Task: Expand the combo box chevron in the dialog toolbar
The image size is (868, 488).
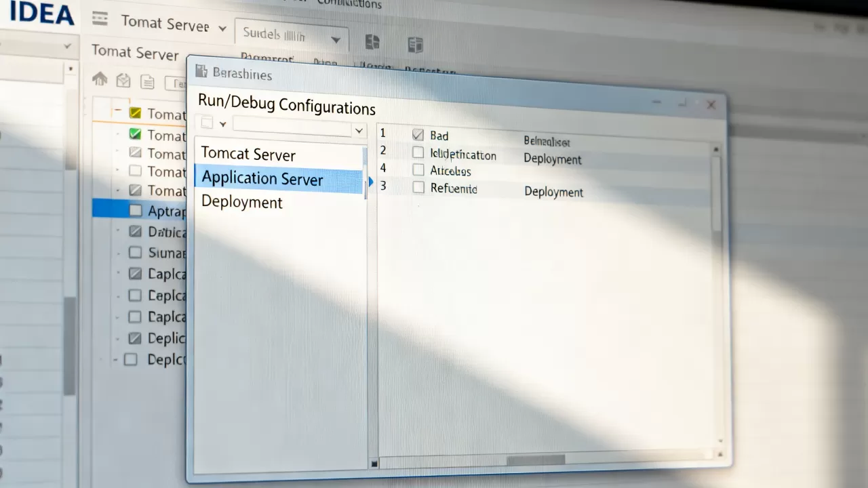Action: click(359, 130)
